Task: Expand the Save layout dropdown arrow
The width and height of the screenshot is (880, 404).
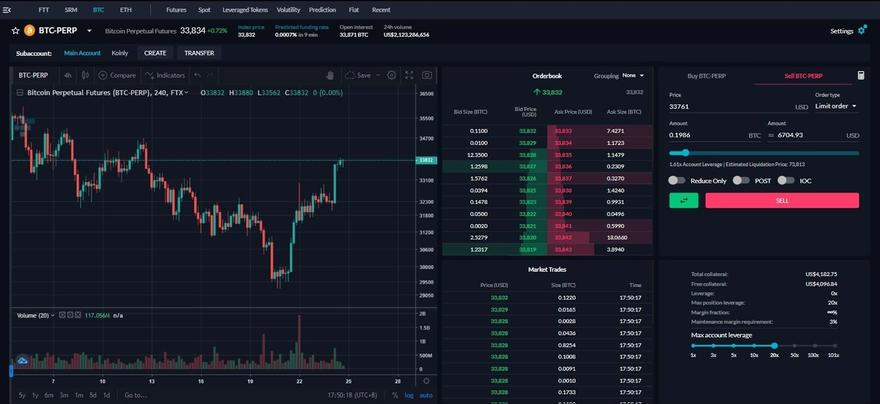Action: 378,75
